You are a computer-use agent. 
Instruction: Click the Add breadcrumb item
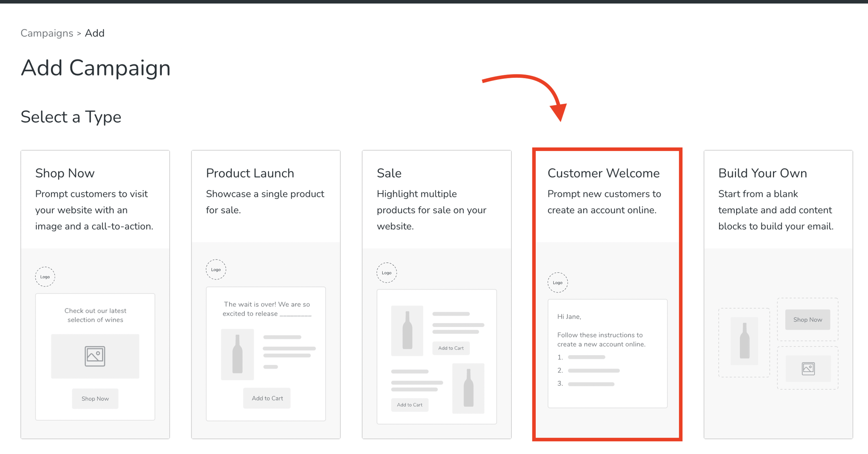(x=95, y=33)
